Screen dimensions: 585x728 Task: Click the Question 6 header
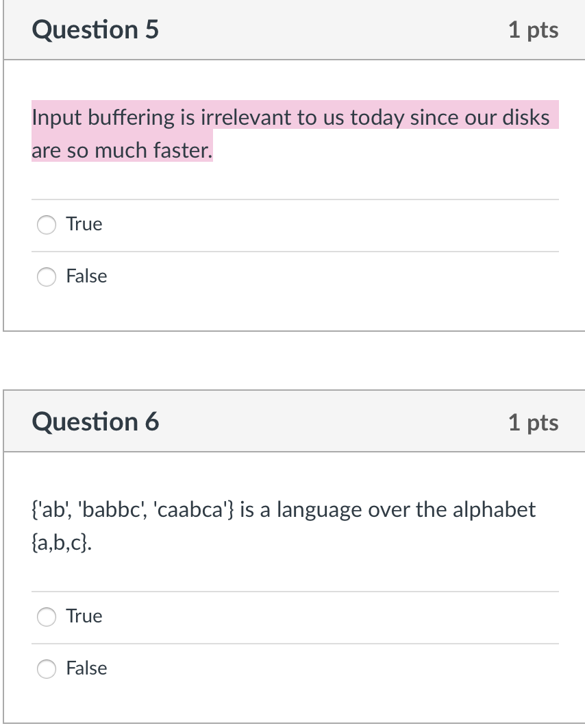95,422
